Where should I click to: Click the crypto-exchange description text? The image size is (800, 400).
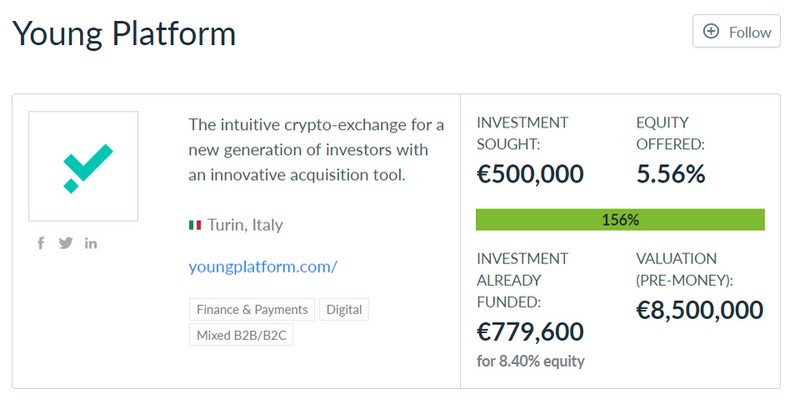point(315,149)
